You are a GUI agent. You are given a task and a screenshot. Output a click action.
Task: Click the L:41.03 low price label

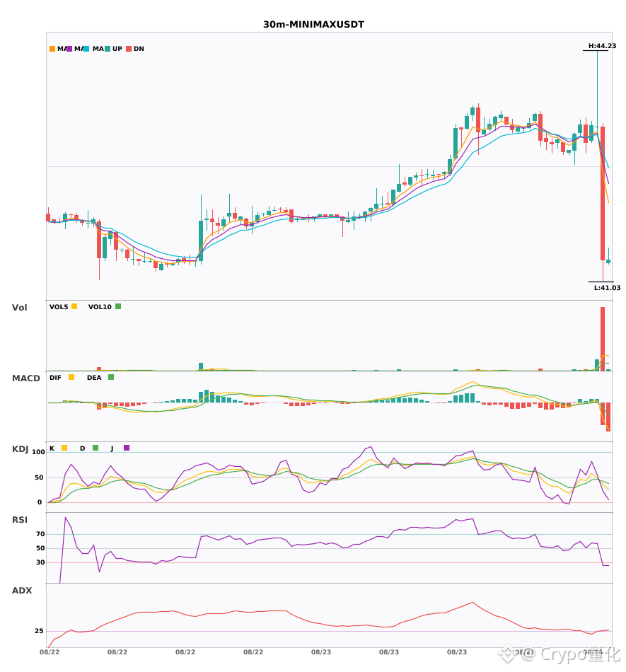pyautogui.click(x=607, y=288)
